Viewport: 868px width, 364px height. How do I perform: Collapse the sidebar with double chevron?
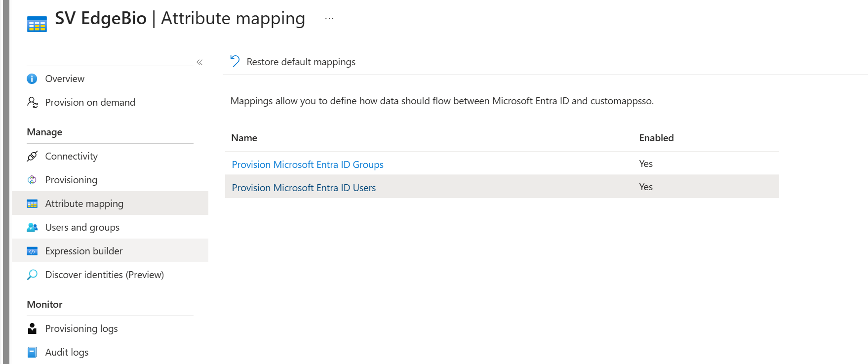[199, 62]
